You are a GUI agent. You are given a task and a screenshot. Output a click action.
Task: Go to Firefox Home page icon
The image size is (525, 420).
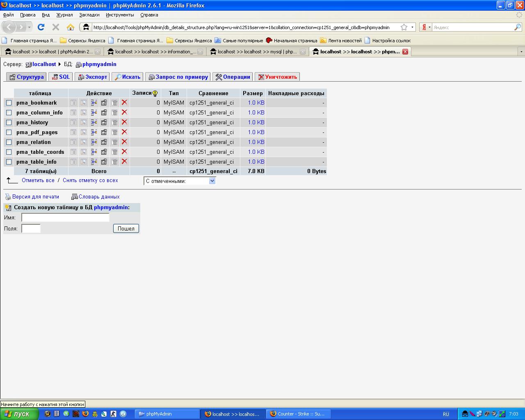pyautogui.click(x=71, y=27)
